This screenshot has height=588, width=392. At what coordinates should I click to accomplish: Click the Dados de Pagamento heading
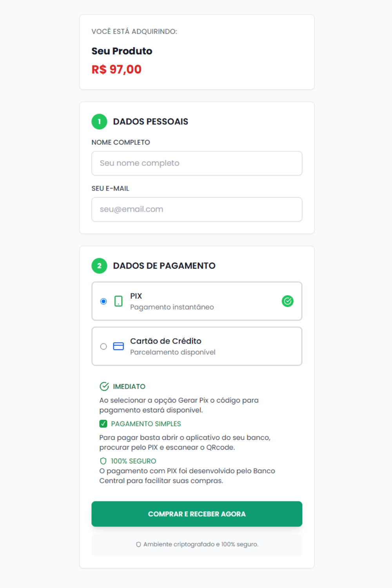164,266
